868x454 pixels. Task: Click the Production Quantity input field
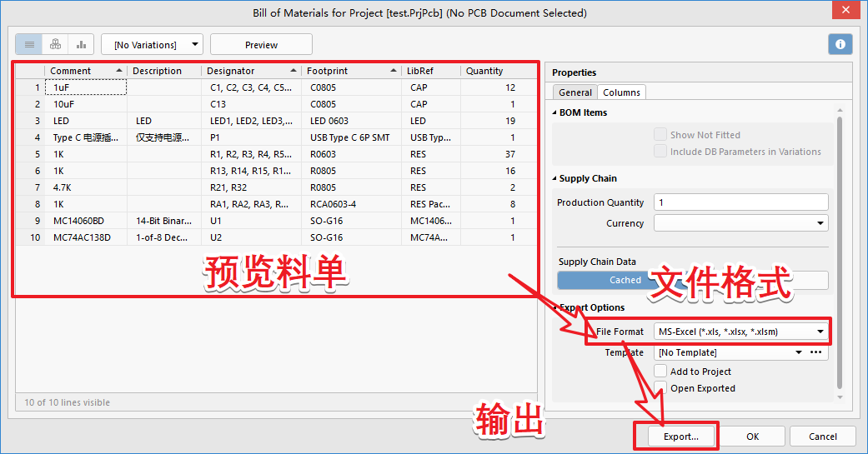740,202
